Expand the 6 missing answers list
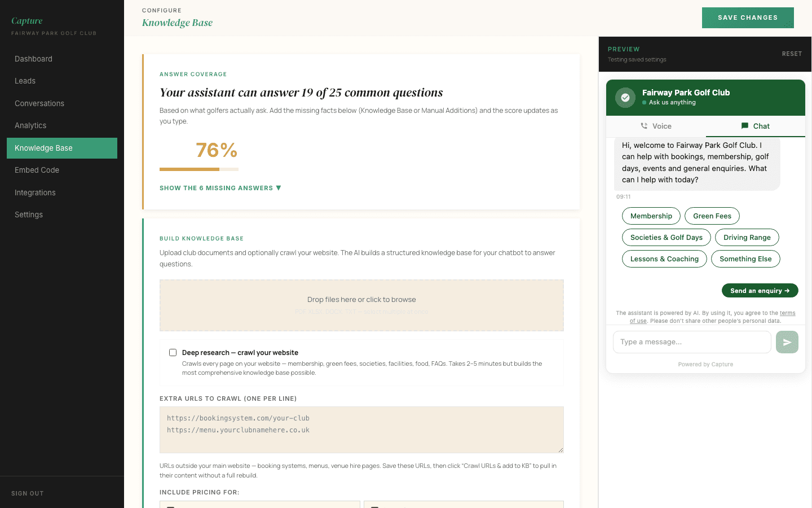 (x=220, y=188)
